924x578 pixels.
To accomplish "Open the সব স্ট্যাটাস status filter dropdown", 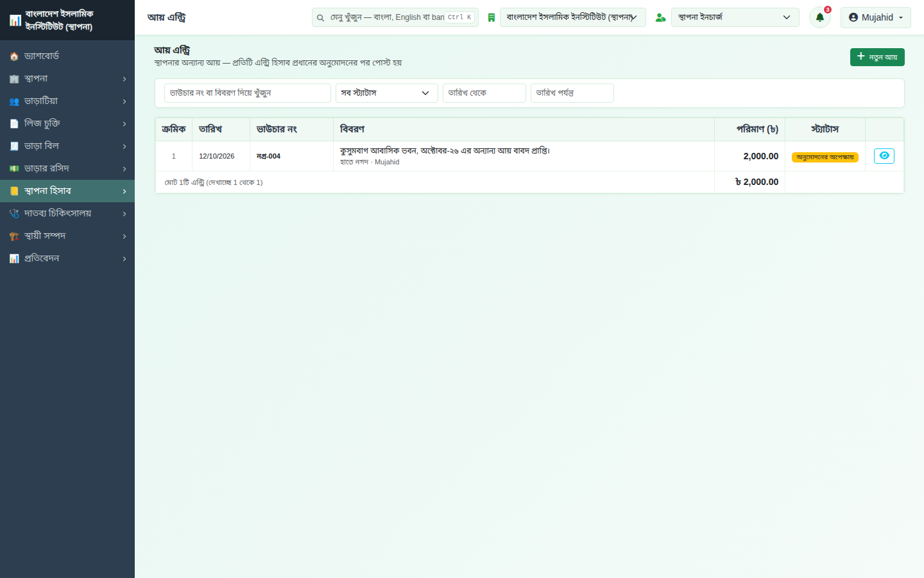I will 386,93.
